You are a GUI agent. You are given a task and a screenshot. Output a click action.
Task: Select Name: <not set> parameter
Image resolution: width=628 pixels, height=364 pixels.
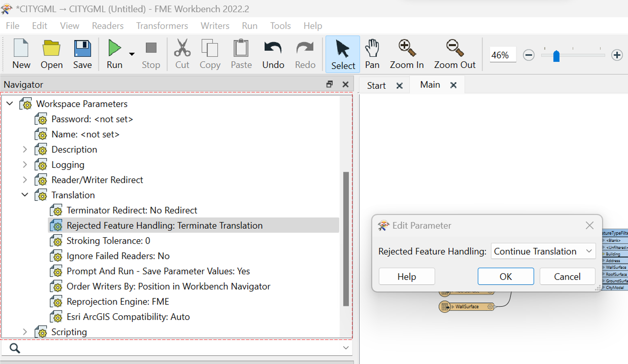pos(85,134)
